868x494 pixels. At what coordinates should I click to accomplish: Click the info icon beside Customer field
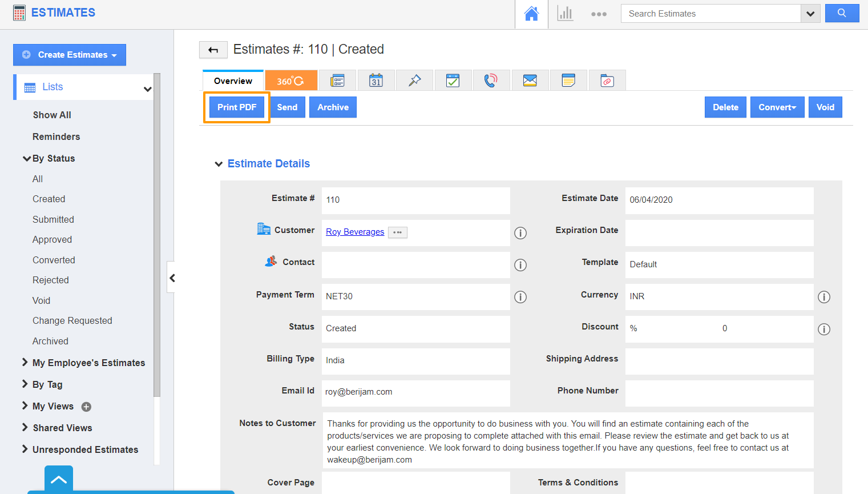click(x=520, y=233)
